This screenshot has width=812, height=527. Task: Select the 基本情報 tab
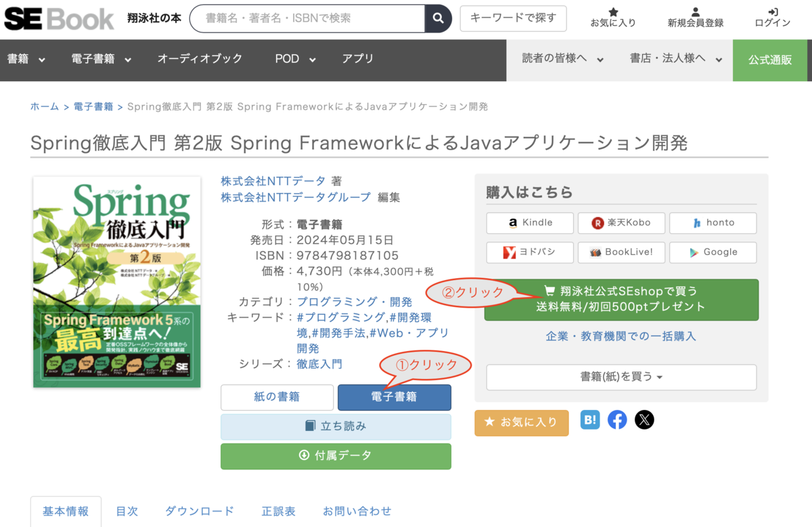point(66,511)
